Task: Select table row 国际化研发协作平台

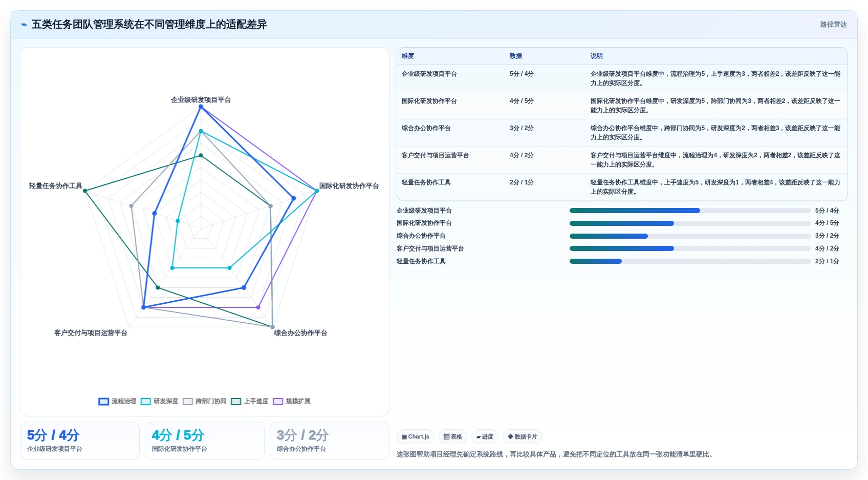Action: pos(622,106)
